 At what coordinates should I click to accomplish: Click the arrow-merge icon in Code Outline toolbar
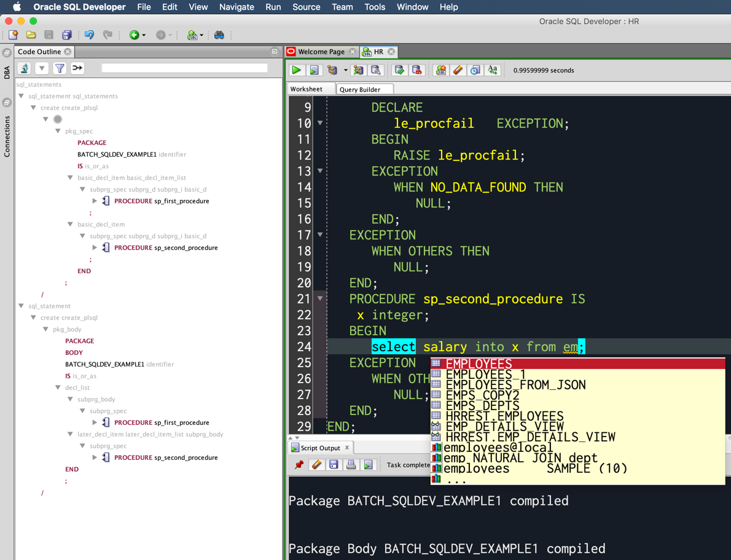click(77, 69)
